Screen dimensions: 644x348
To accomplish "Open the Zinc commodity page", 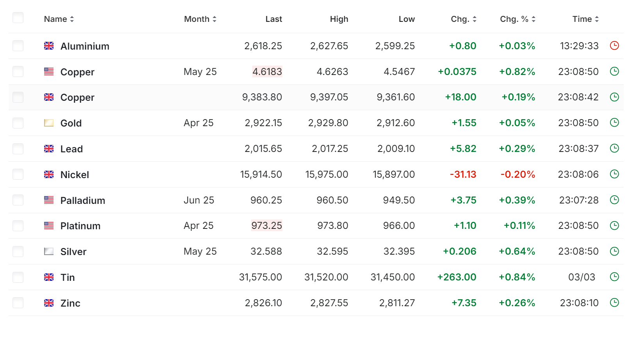I will pos(70,303).
